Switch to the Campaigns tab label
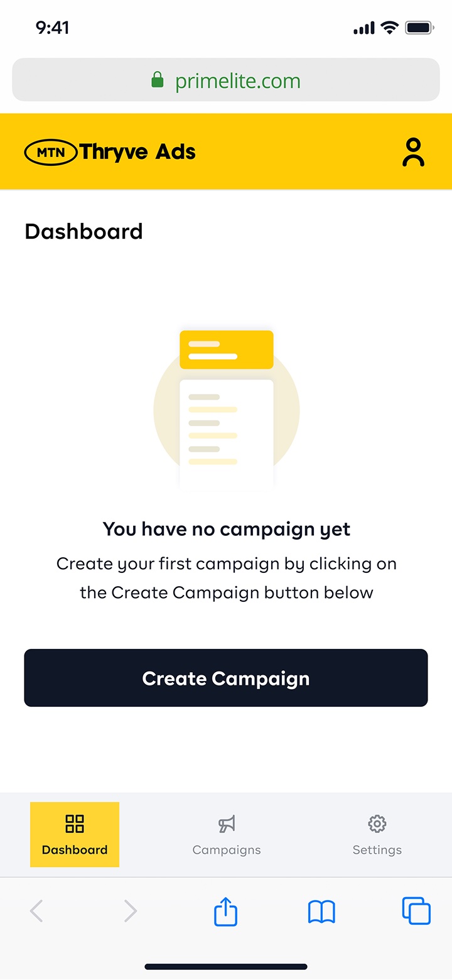Viewport: 452px width, 980px height. click(x=227, y=850)
